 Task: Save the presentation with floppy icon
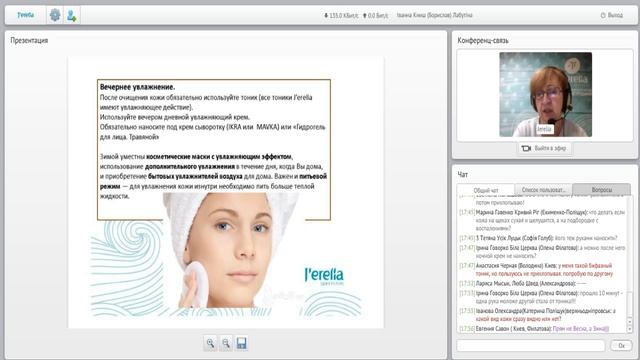click(241, 343)
